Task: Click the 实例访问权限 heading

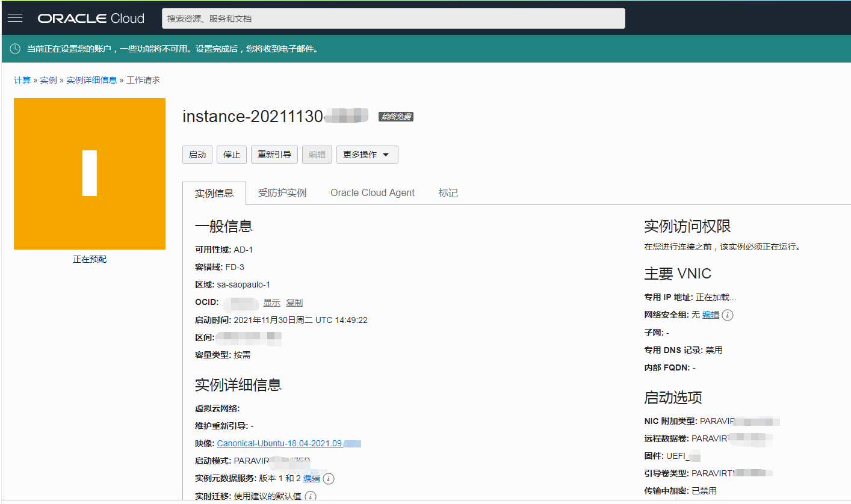Action: coord(688,226)
